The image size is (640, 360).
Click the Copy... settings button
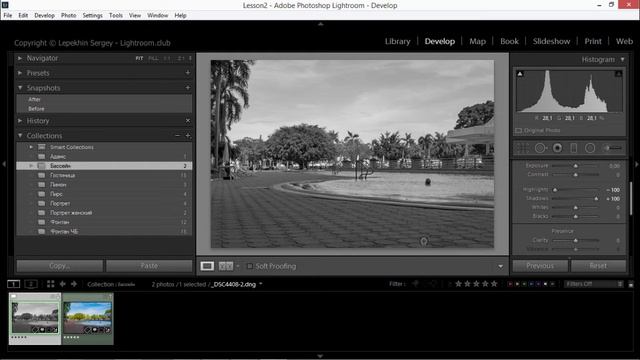pos(60,266)
